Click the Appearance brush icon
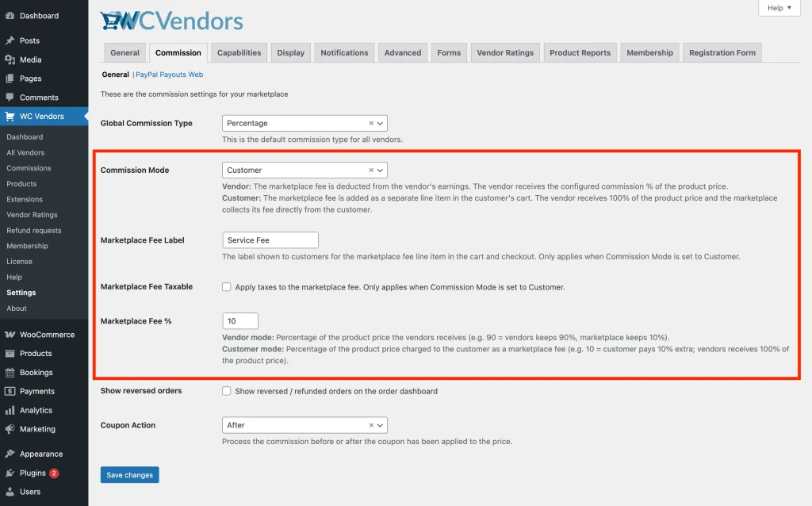The image size is (812, 506). pyautogui.click(x=10, y=454)
